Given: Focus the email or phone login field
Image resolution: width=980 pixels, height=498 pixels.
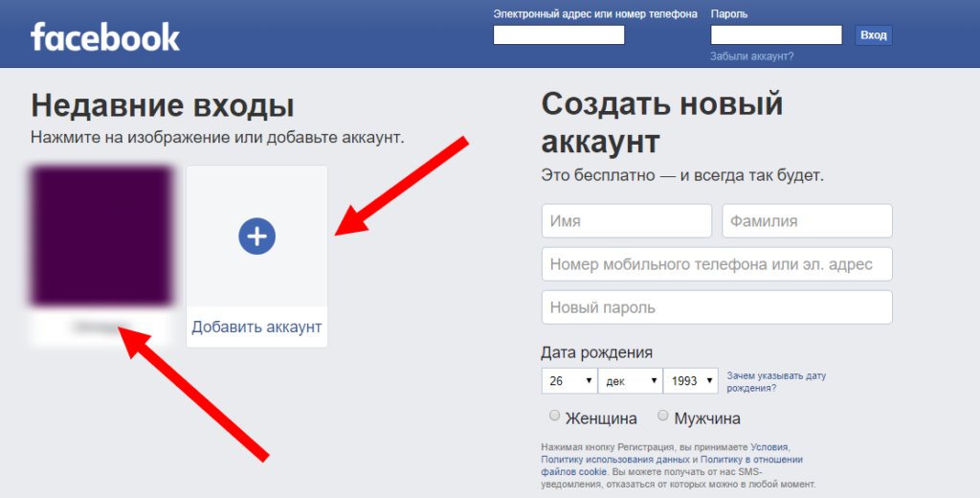Looking at the screenshot, I should pos(559,35).
